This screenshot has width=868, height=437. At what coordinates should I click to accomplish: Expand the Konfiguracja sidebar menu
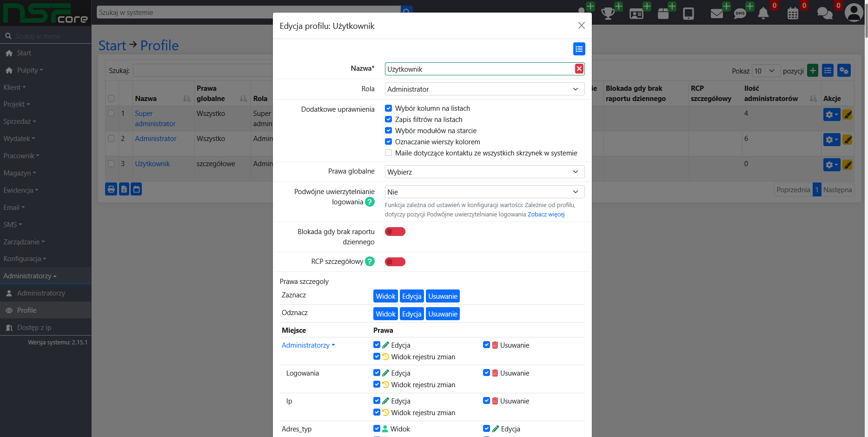pos(25,259)
